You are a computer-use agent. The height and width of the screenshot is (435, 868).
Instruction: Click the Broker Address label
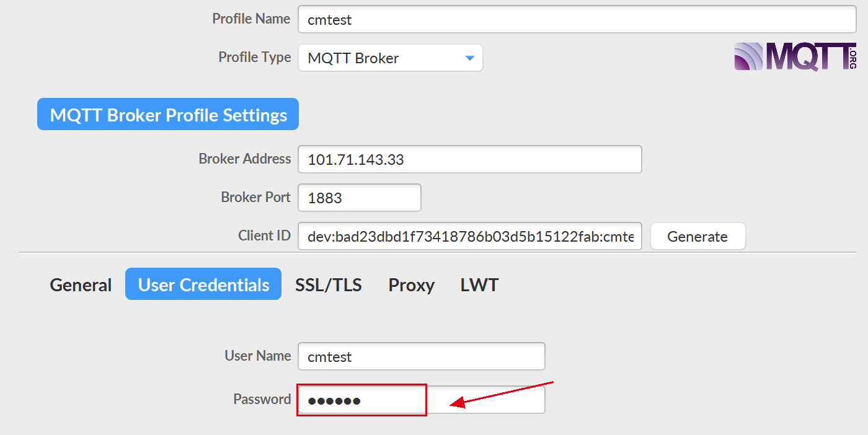click(x=244, y=159)
